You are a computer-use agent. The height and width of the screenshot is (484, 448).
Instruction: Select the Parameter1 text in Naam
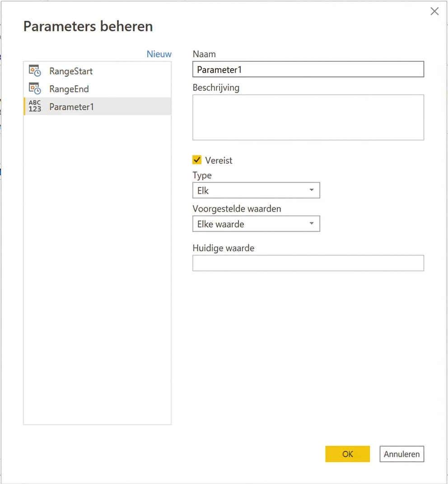[x=220, y=69]
